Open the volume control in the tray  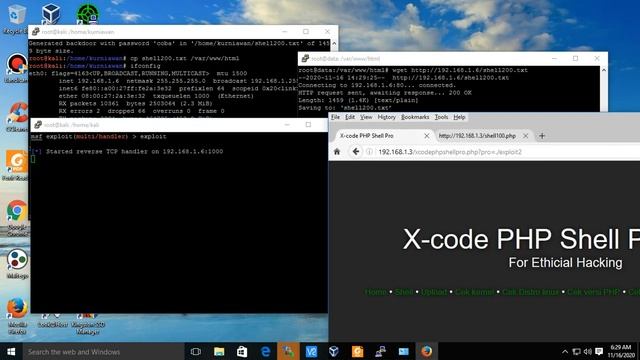[x=588, y=351]
